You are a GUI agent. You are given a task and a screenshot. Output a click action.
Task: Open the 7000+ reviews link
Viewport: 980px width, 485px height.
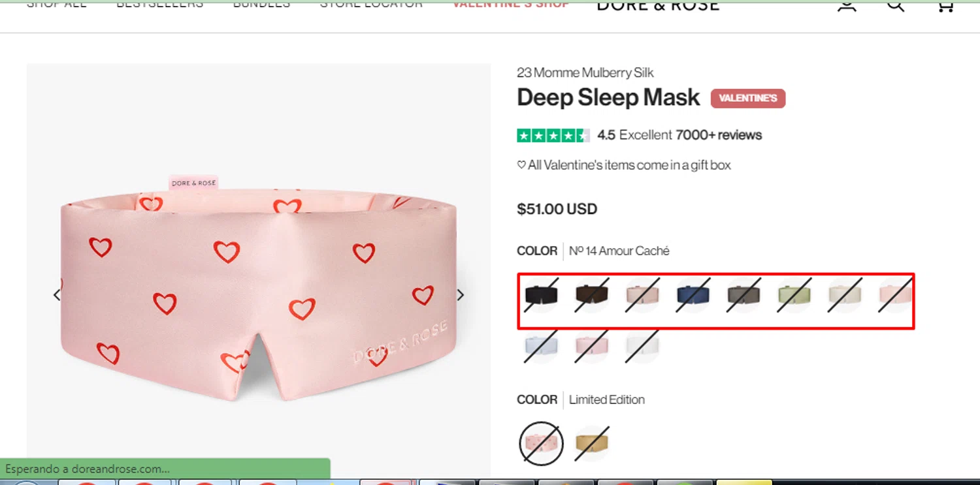tap(719, 135)
